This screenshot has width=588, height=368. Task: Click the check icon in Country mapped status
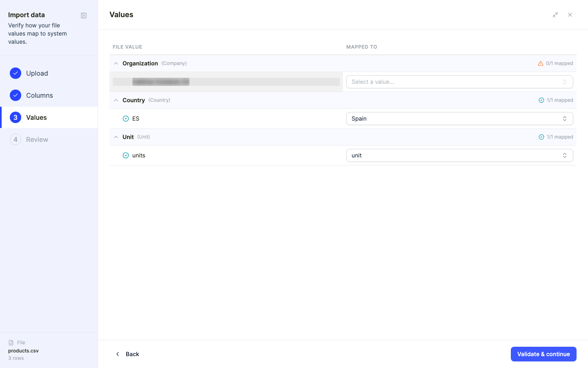tap(541, 100)
